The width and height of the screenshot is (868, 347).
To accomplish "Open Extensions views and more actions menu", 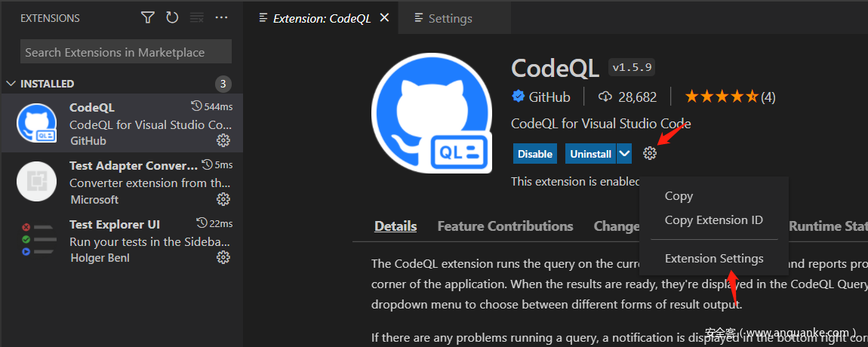I will pyautogui.click(x=221, y=17).
